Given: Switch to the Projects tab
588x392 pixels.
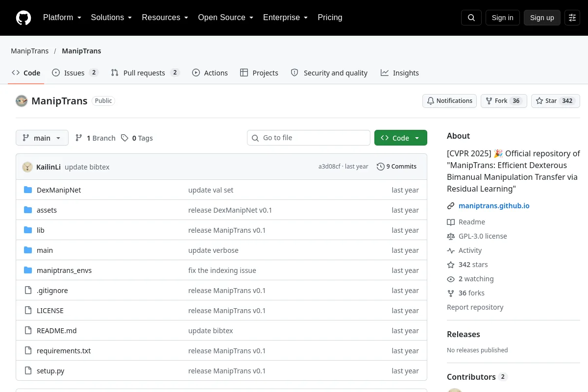Looking at the screenshot, I should click(x=259, y=73).
